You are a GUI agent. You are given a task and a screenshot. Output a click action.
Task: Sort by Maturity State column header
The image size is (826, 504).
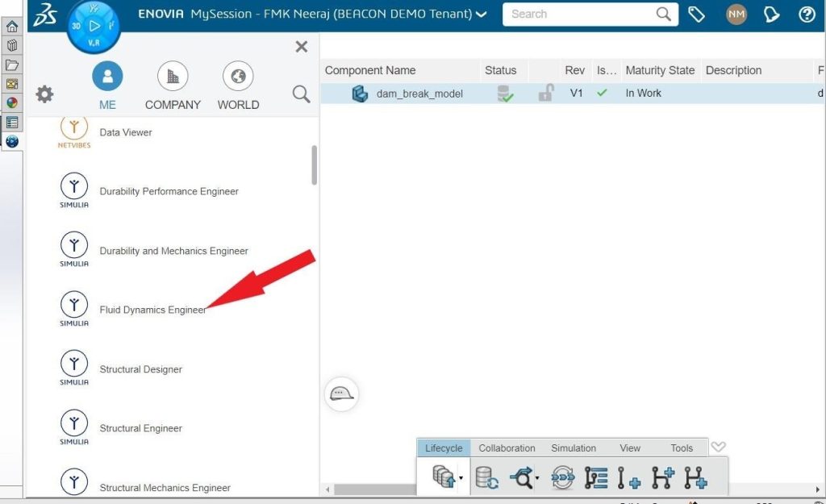(660, 70)
